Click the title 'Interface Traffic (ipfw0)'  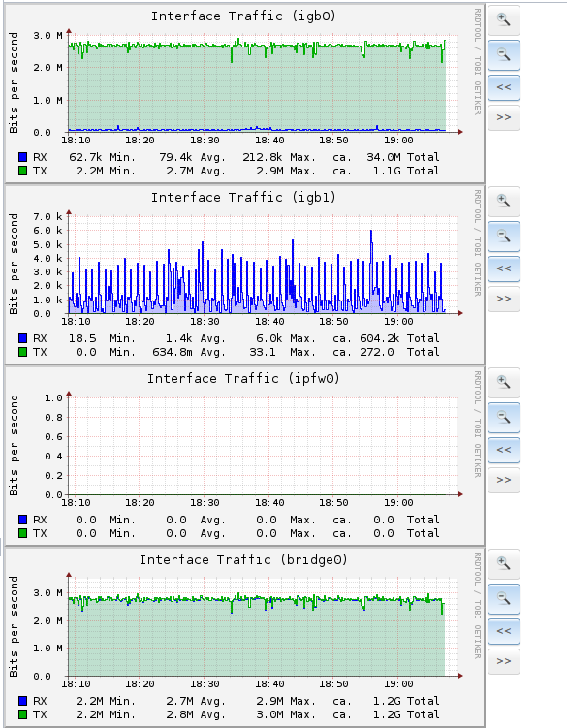(x=243, y=378)
